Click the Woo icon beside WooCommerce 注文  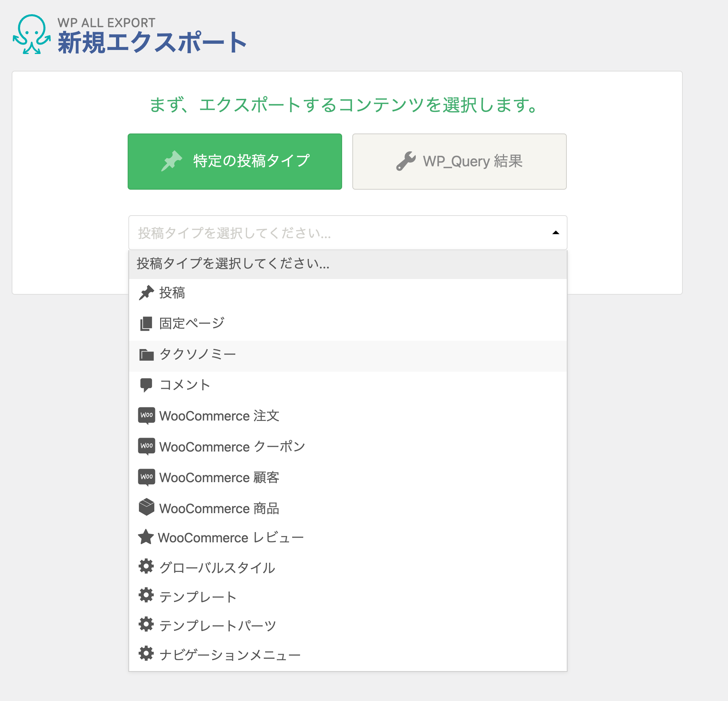(x=146, y=416)
